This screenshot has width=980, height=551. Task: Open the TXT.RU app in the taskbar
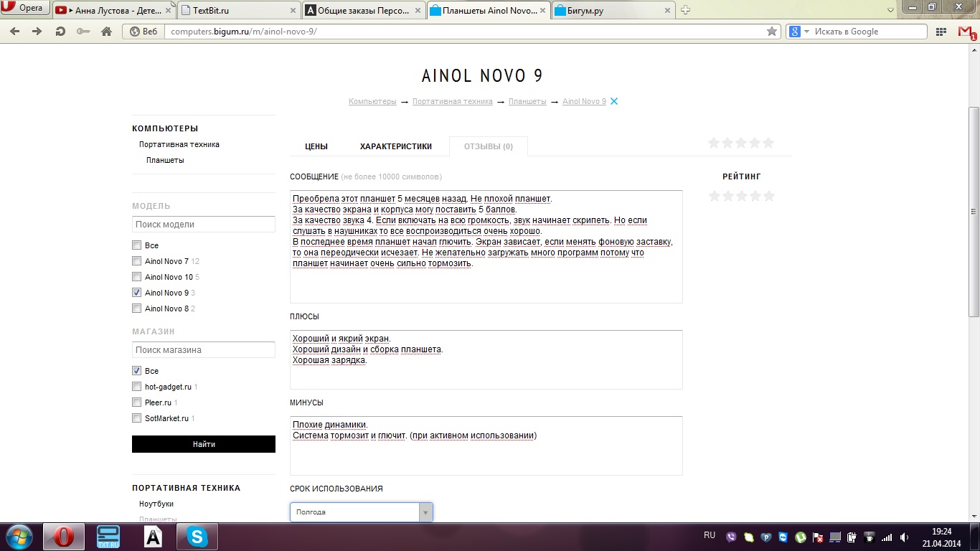(108, 537)
